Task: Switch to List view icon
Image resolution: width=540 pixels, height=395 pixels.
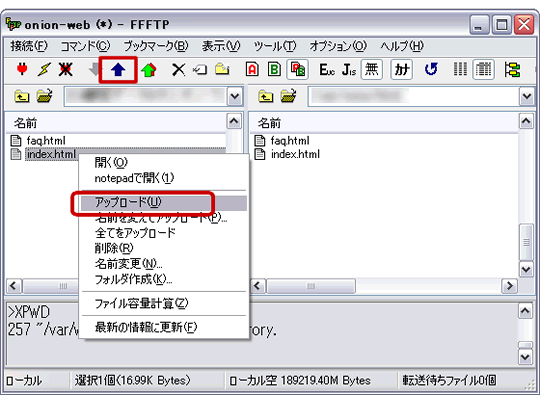Action: pyautogui.click(x=460, y=69)
